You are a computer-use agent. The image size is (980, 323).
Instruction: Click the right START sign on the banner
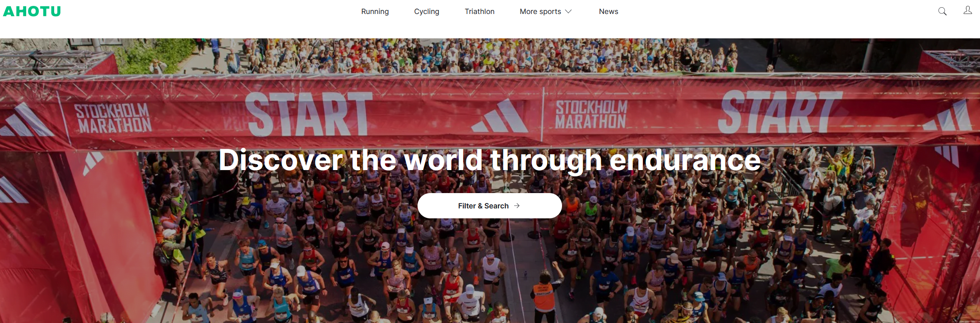[x=780, y=111]
